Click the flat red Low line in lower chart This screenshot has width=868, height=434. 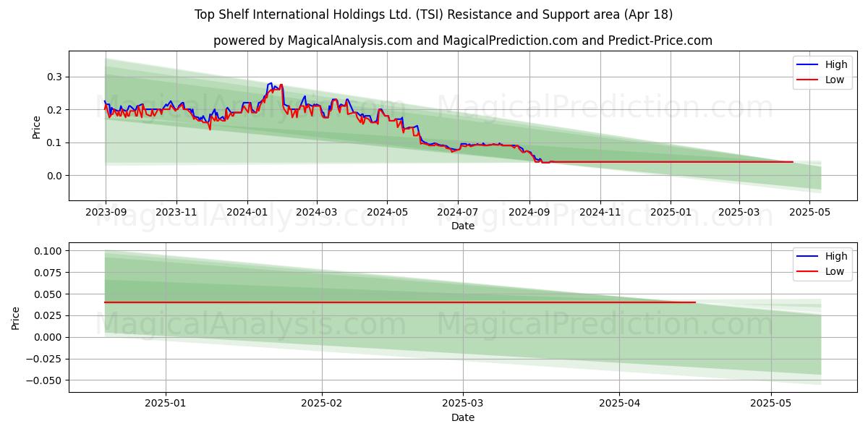(400, 302)
